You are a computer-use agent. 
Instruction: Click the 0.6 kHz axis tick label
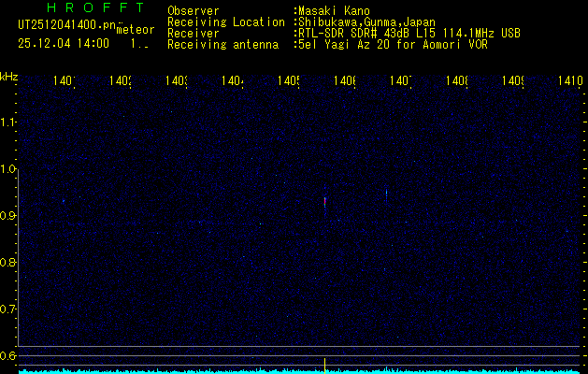(x=7, y=355)
